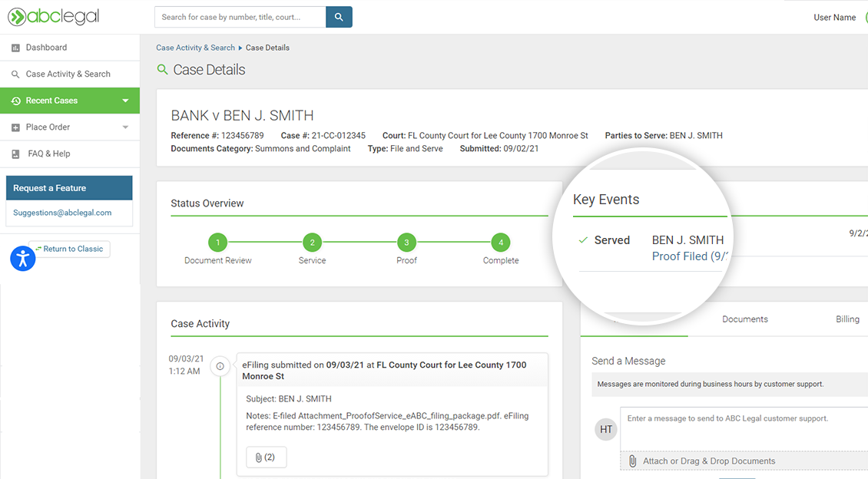Click the HT user avatar

(x=606, y=430)
